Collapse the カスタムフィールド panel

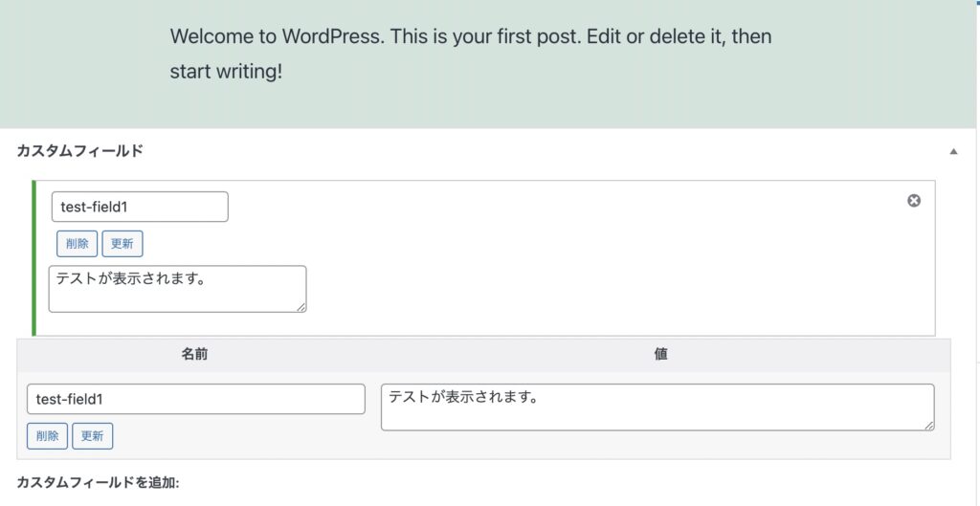953,151
